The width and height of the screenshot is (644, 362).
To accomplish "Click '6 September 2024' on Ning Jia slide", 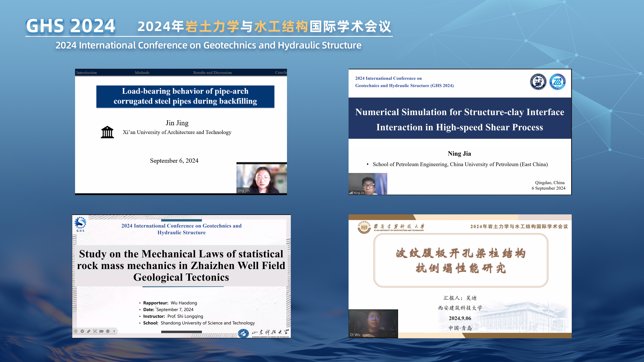I will [x=548, y=188].
